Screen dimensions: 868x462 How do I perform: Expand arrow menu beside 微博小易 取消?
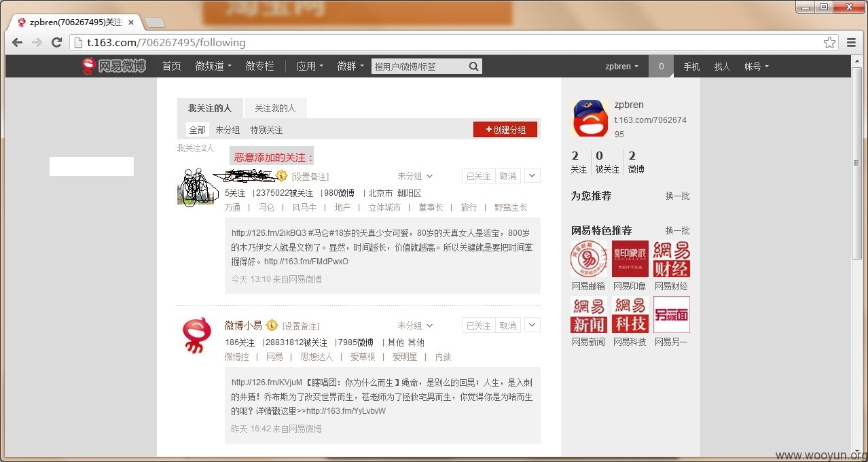tap(532, 325)
